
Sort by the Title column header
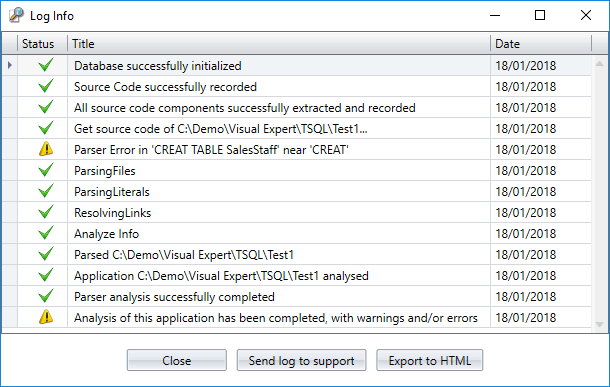(x=279, y=44)
